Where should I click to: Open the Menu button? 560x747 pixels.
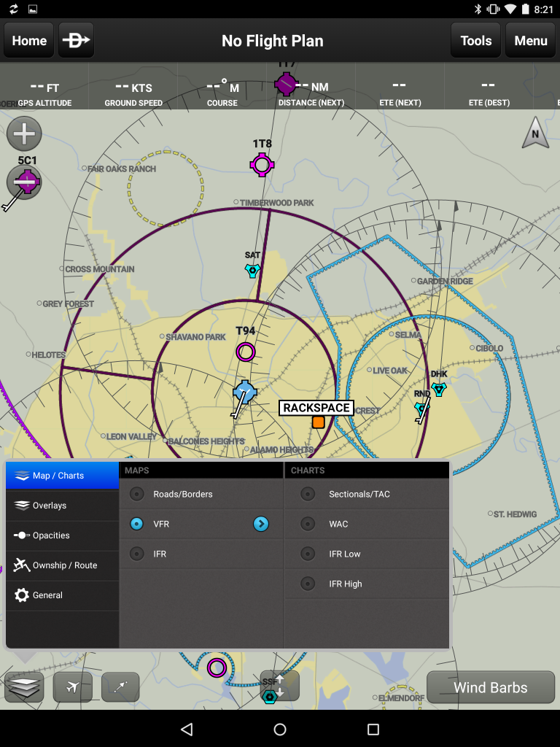pos(531,41)
